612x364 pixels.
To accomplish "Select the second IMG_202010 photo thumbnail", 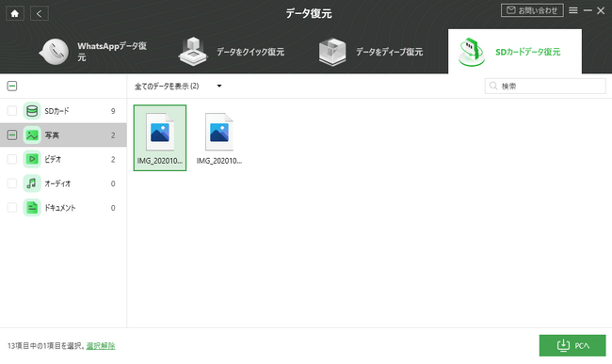I will coord(219,138).
